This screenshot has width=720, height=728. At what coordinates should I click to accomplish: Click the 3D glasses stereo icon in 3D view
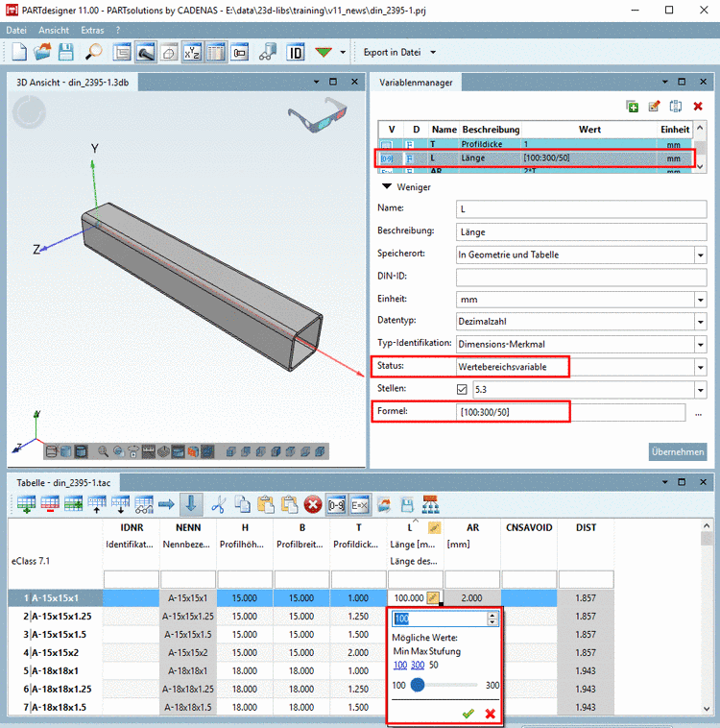(x=318, y=114)
